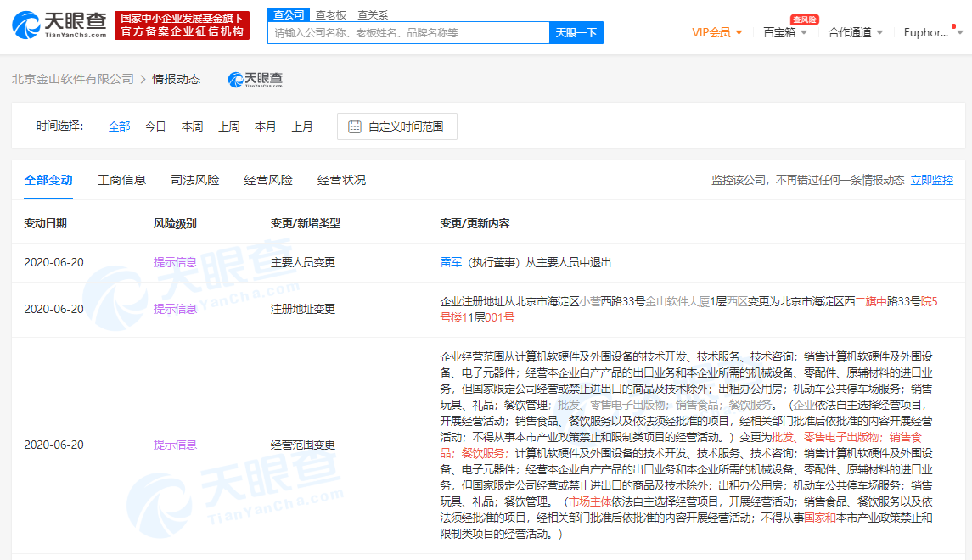Filter time range by 本周
Screen dimensions: 972x560
192,126
